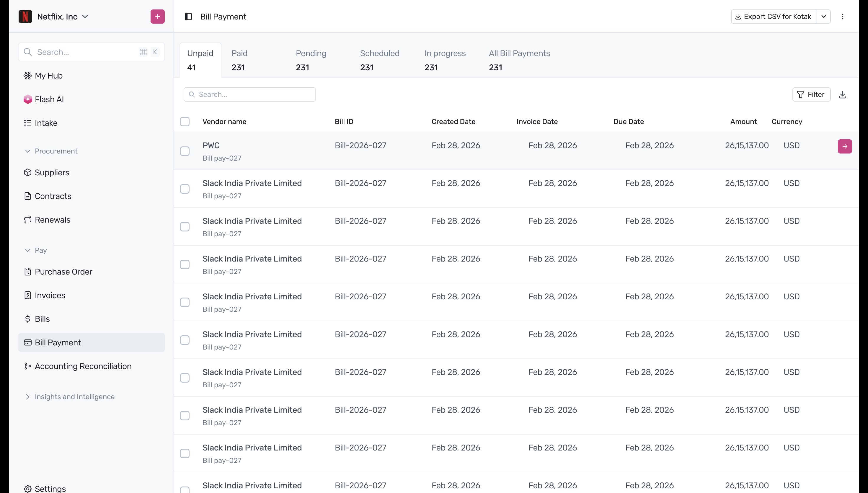Image resolution: width=868 pixels, height=493 pixels.
Task: Select the Unpaid tab
Action: coord(200,60)
